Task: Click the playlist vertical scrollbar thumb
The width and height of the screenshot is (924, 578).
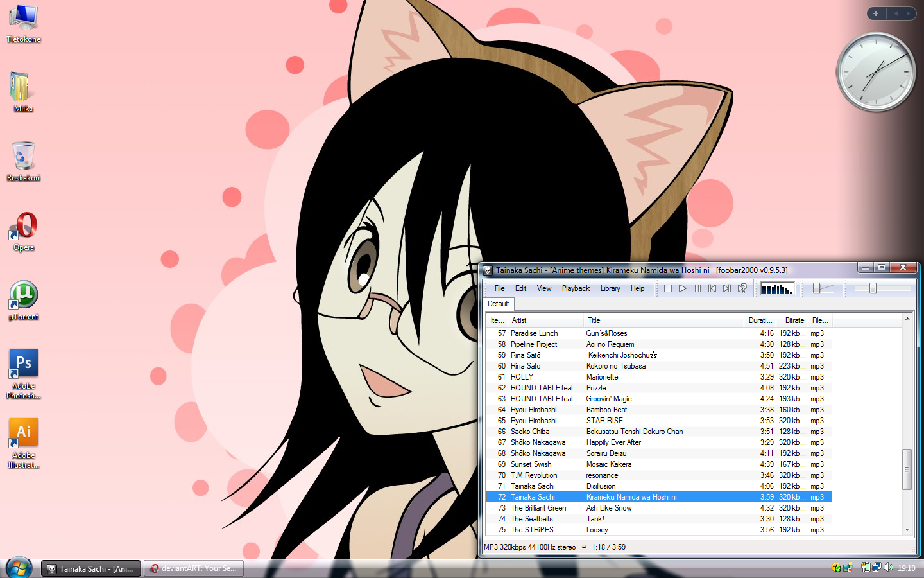Action: [907, 469]
